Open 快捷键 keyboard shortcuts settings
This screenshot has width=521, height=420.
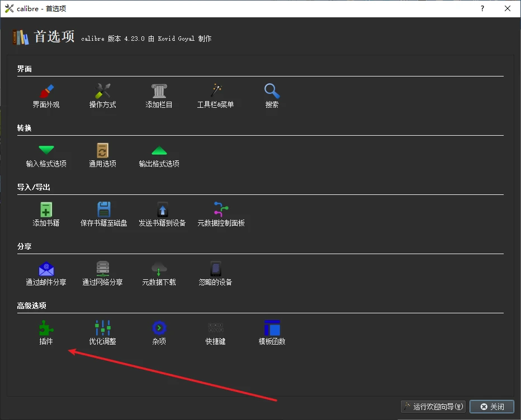point(216,333)
